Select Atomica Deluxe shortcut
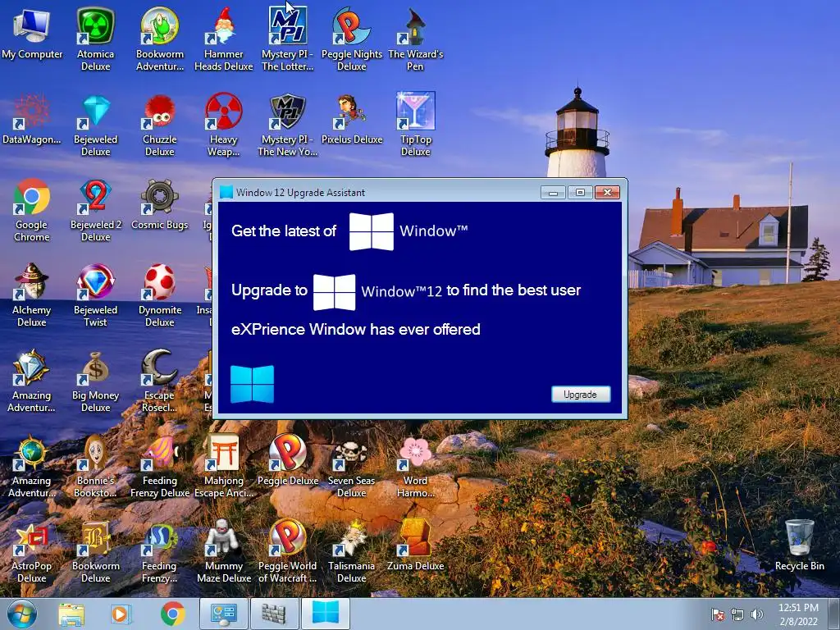The image size is (840, 630). (95, 39)
